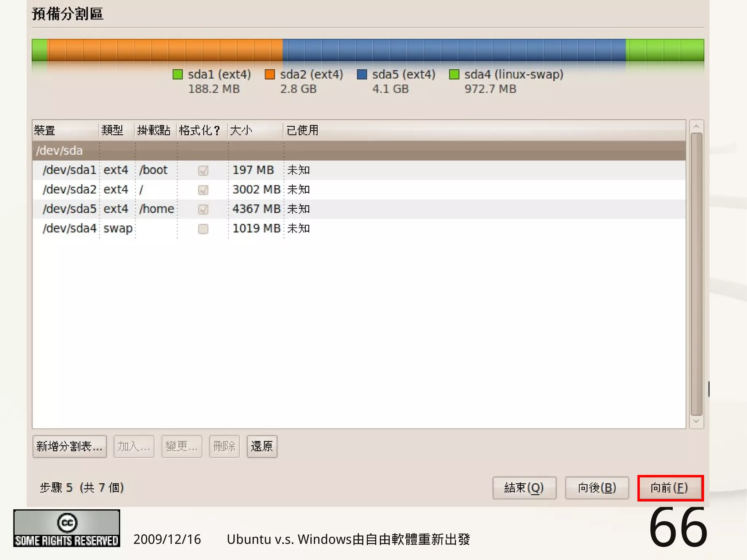747x560 pixels.
Task: Click the 3002 MB size cell
Action: [256, 189]
